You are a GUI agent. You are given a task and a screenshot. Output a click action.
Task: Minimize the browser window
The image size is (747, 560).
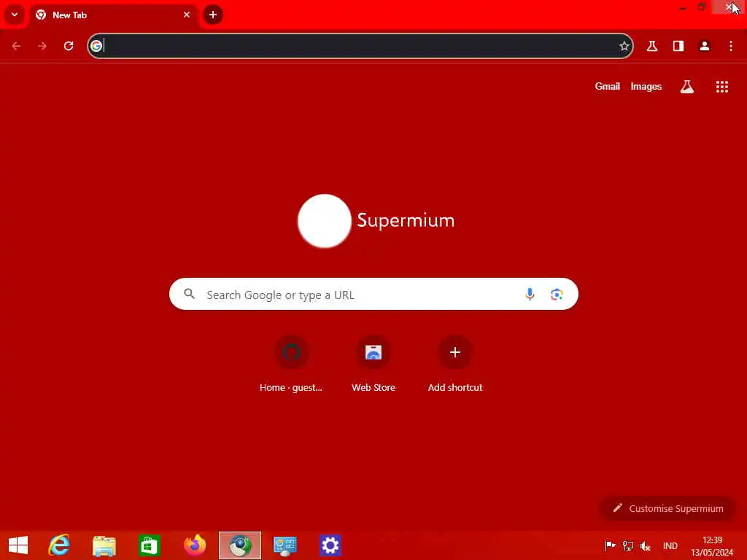click(x=682, y=7)
